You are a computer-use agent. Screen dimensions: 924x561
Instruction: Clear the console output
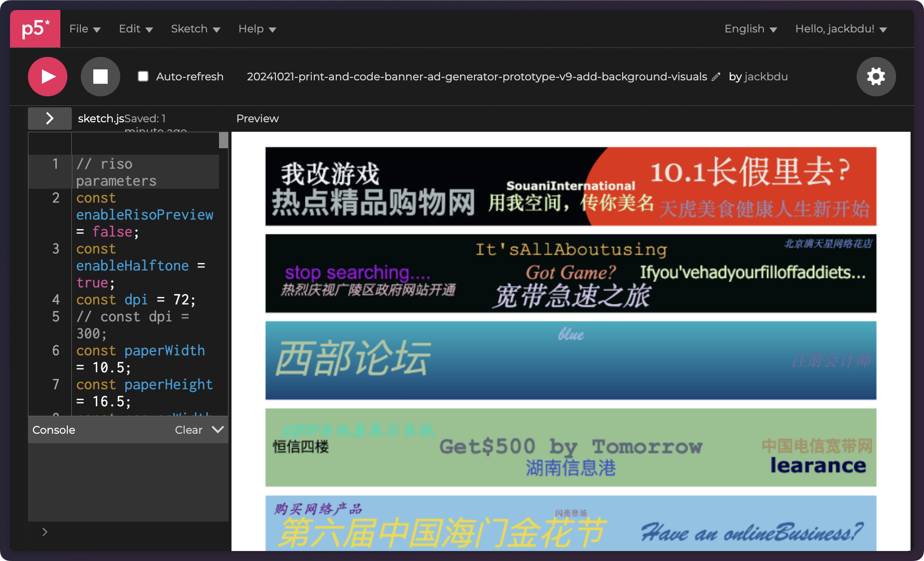pos(188,430)
